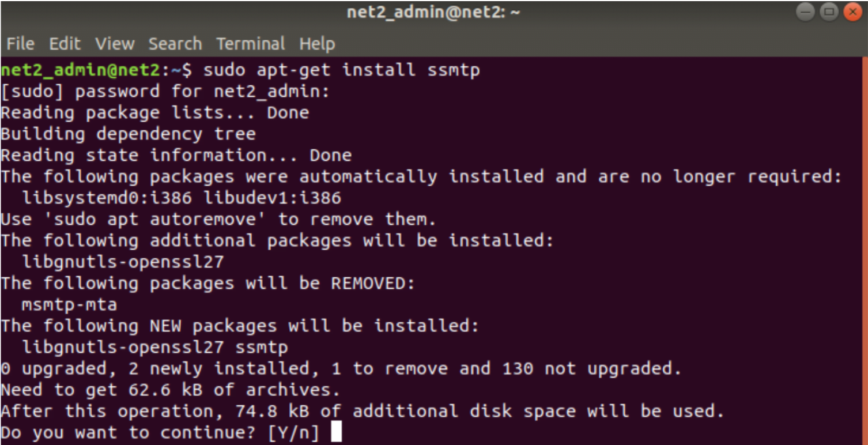The height and width of the screenshot is (445, 868).
Task: Click the green net2_admin@net2 prompt text
Action: tap(82, 70)
